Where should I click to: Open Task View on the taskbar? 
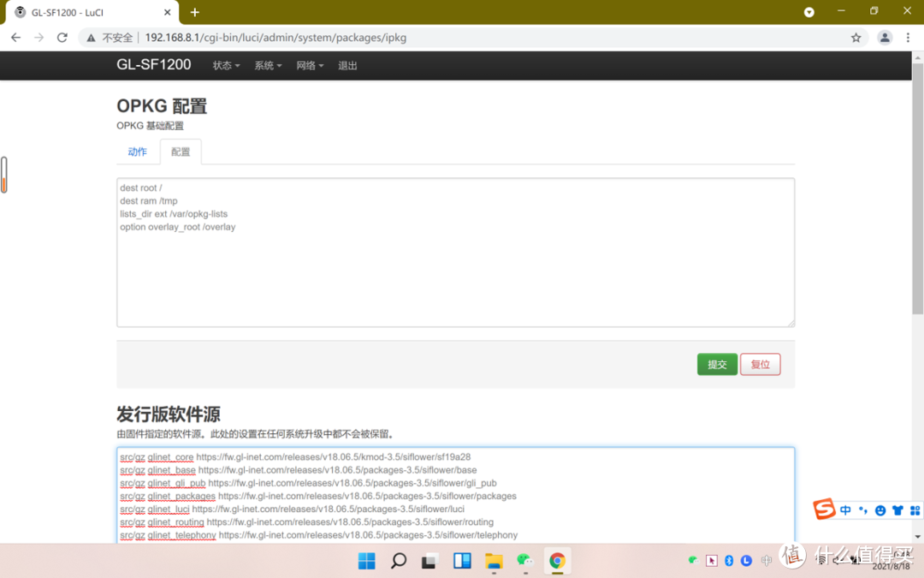coord(429,561)
